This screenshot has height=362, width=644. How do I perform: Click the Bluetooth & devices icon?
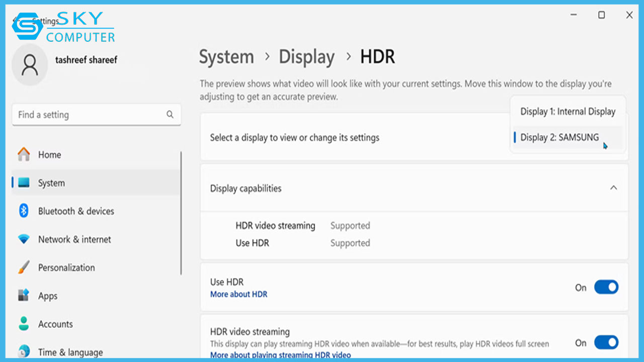click(x=24, y=211)
